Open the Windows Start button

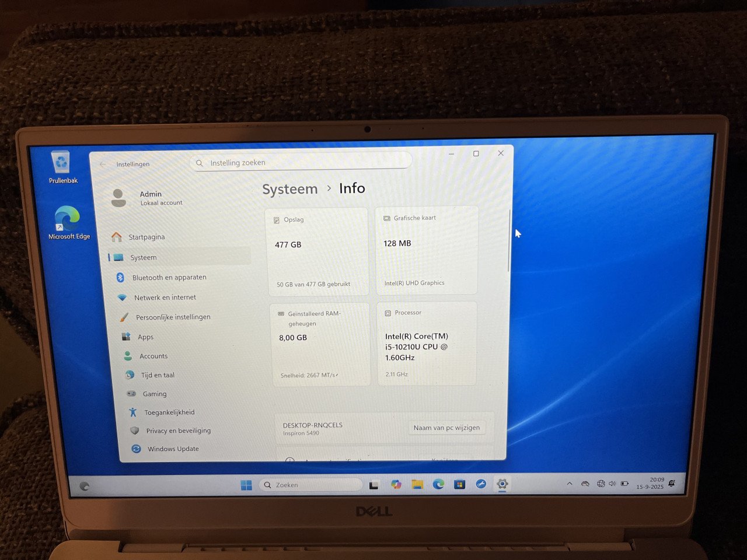pyautogui.click(x=246, y=485)
